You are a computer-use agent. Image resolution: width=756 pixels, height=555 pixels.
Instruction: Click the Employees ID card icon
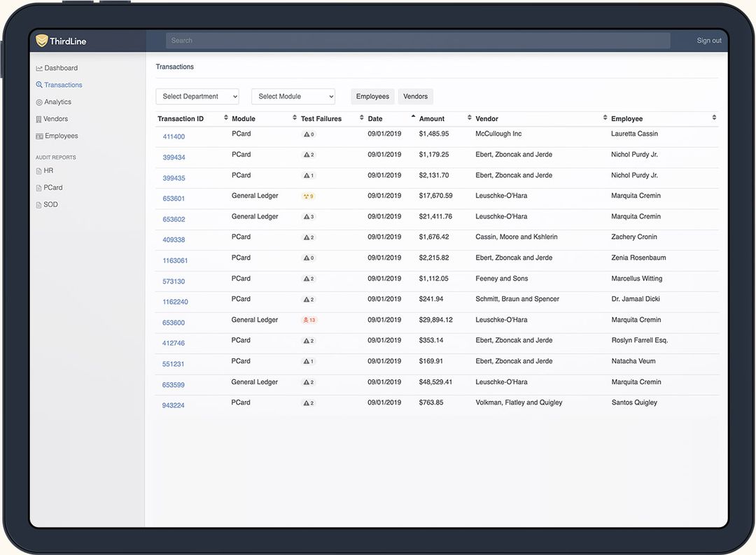[x=39, y=136]
